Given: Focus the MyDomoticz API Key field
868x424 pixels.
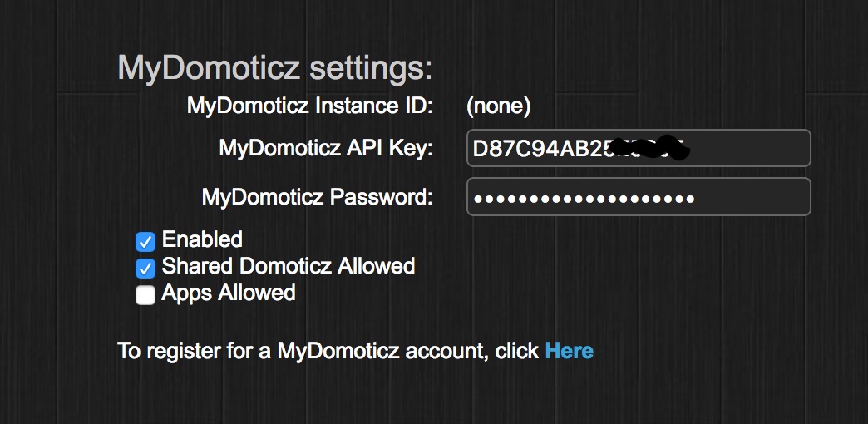Looking at the screenshot, I should [639, 148].
